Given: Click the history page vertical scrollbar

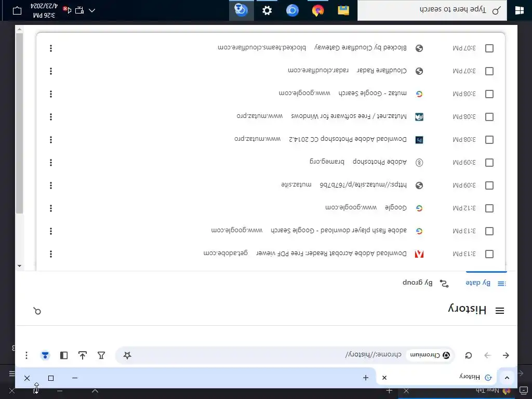Looking at the screenshot, I should [19, 124].
